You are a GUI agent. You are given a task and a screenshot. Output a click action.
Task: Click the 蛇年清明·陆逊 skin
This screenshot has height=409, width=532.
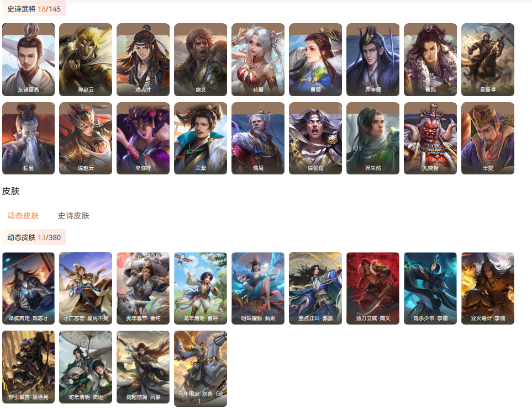86,367
